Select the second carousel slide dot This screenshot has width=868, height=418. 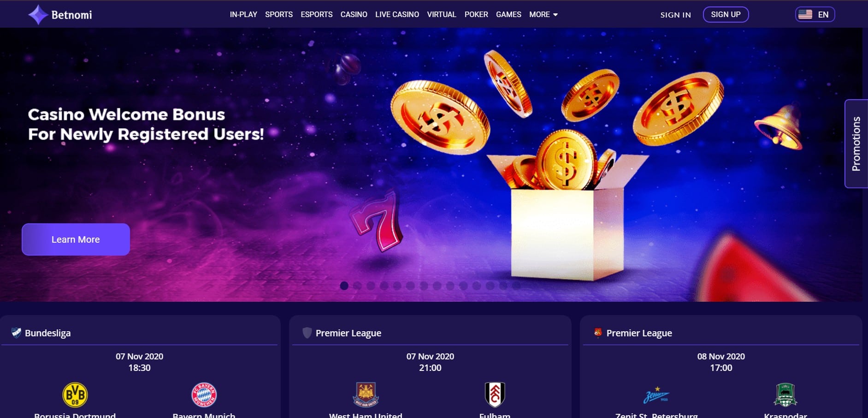click(357, 286)
